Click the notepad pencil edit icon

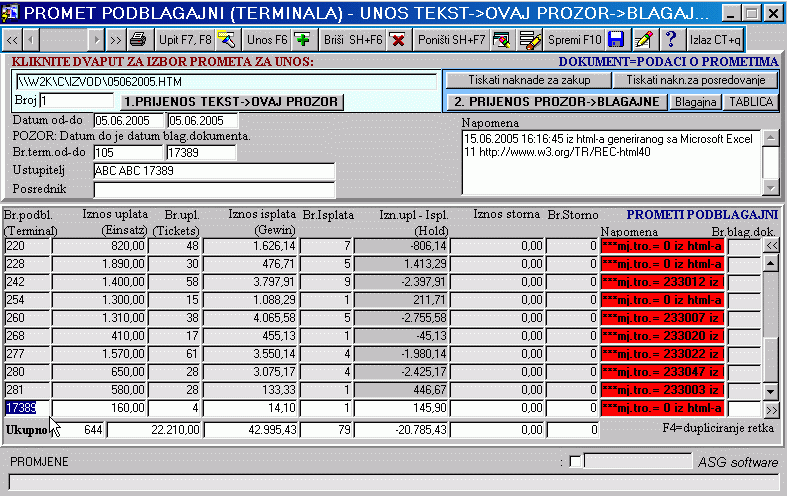(644, 40)
